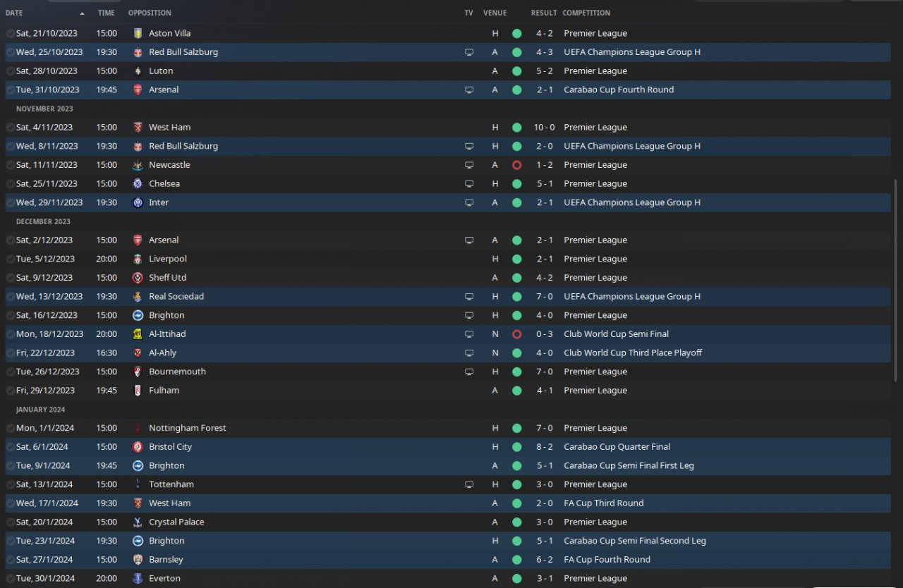Sort by the DATE column header arrow
Image resolution: width=903 pixels, height=588 pixels.
82,13
